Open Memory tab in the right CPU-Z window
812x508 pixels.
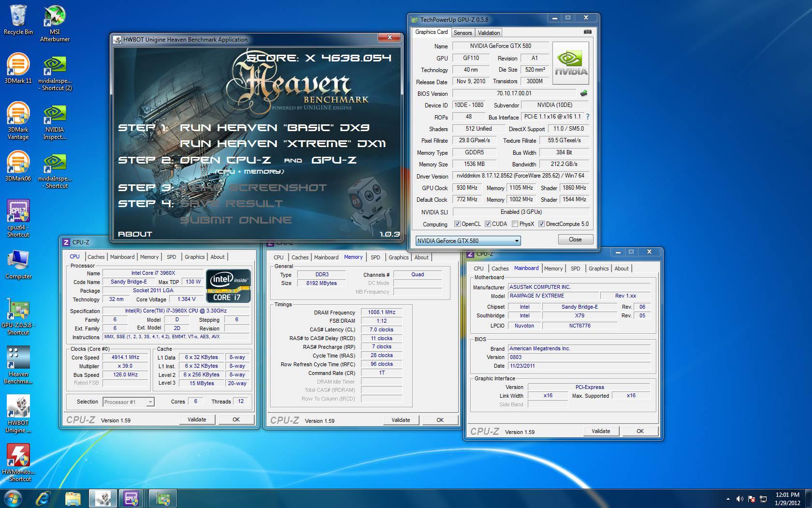553,269
